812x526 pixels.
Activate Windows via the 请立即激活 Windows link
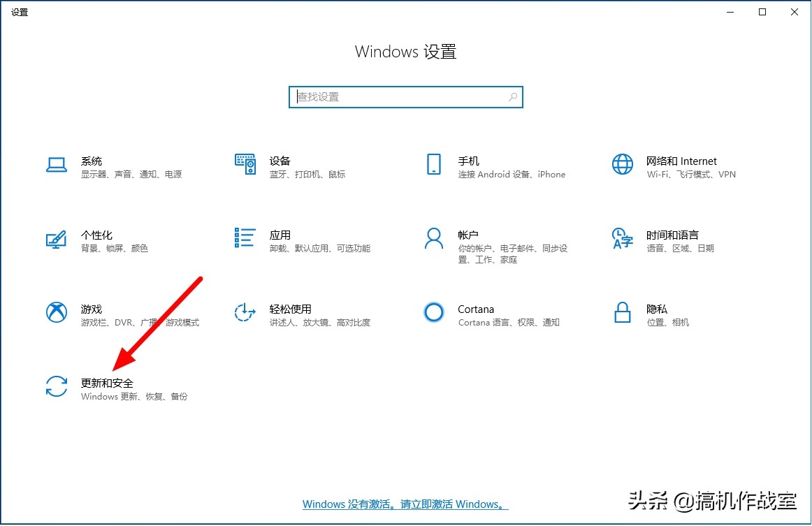[x=456, y=504]
